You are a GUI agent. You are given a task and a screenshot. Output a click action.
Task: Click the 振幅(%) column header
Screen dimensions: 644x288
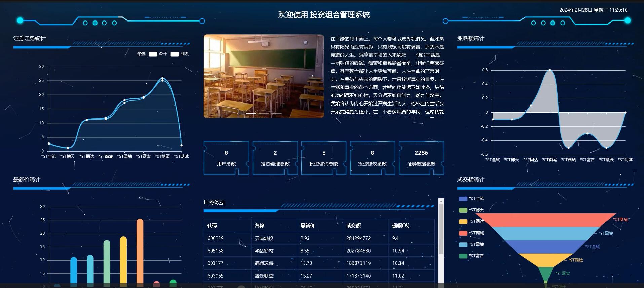411,225
